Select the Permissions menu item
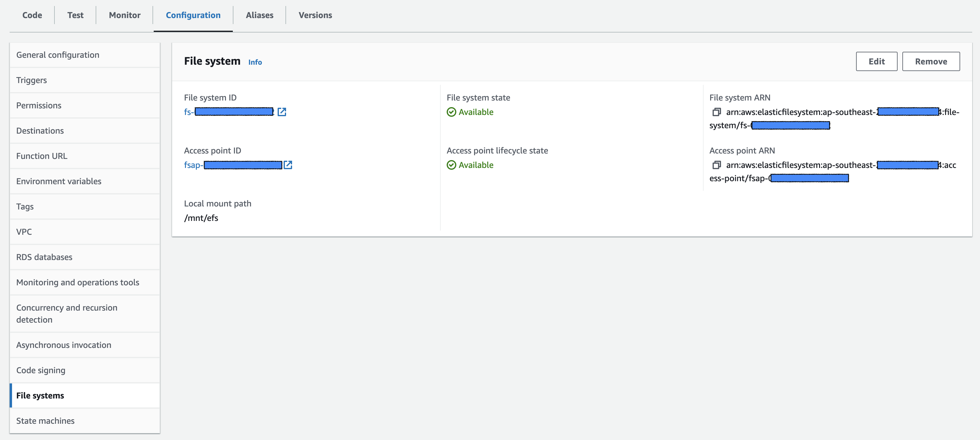The width and height of the screenshot is (980, 440). coord(39,105)
